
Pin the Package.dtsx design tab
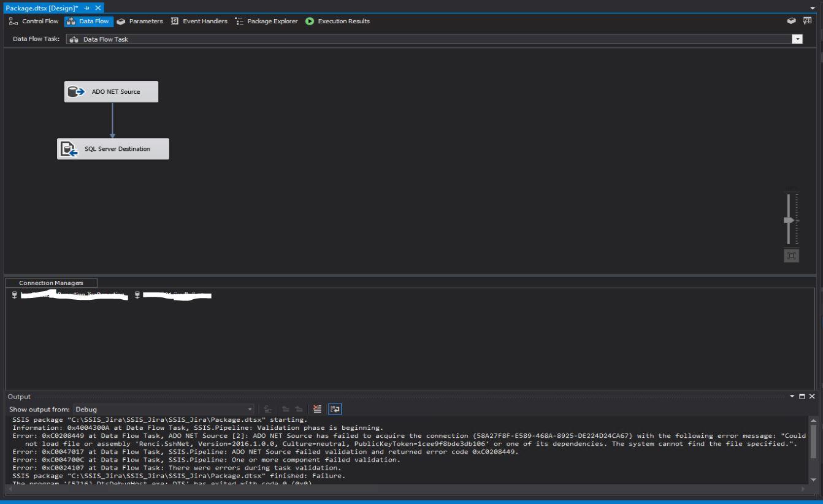(87, 7)
